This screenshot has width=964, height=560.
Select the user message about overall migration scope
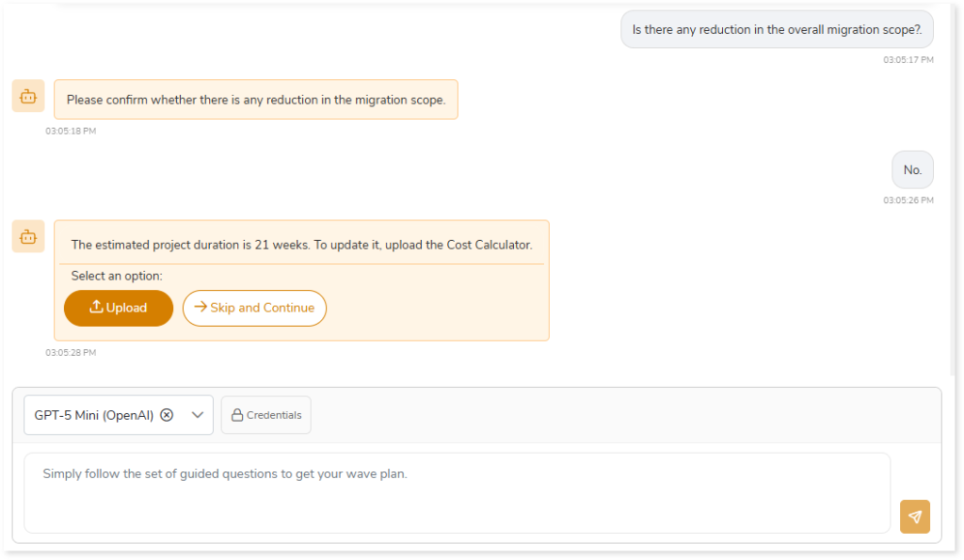click(777, 29)
